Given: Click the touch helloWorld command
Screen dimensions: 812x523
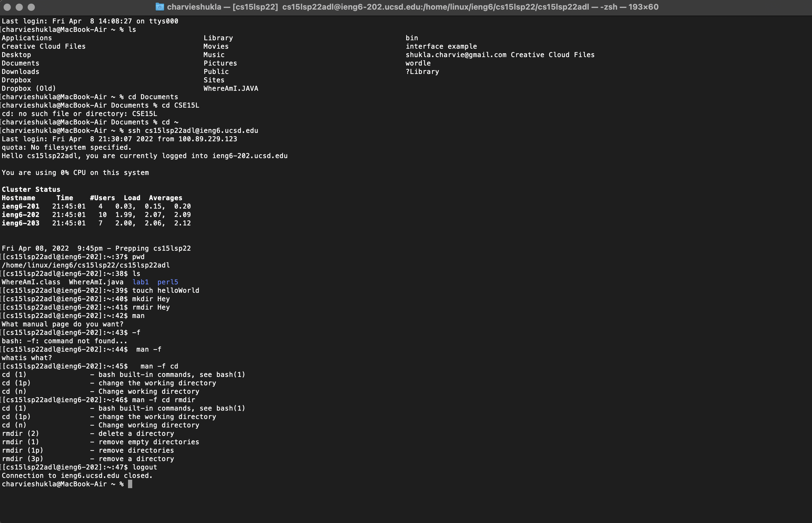Looking at the screenshot, I should (166, 290).
